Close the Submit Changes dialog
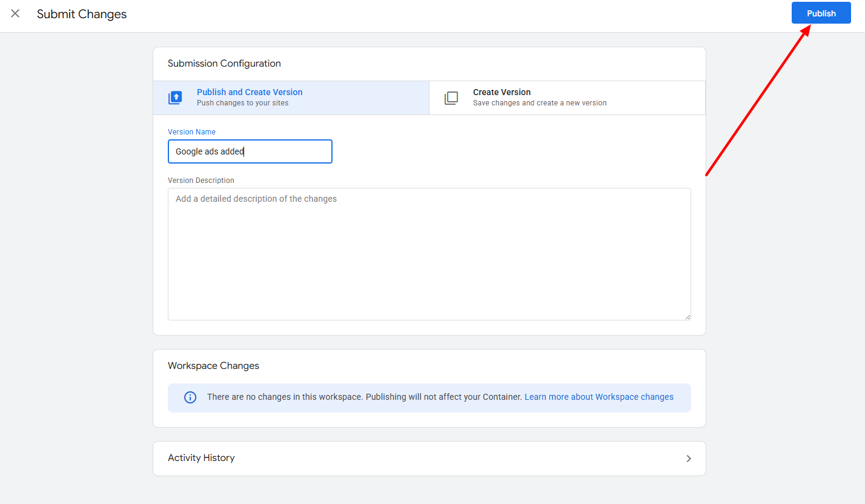This screenshot has height=504, width=865. pos(15,13)
